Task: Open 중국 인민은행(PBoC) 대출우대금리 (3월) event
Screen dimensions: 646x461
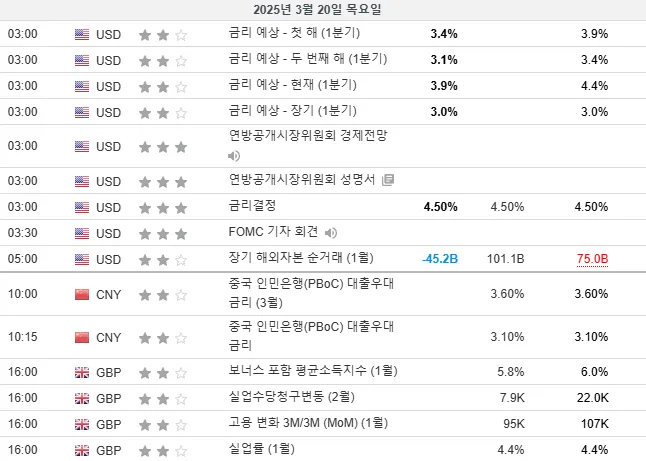Action: 311,293
